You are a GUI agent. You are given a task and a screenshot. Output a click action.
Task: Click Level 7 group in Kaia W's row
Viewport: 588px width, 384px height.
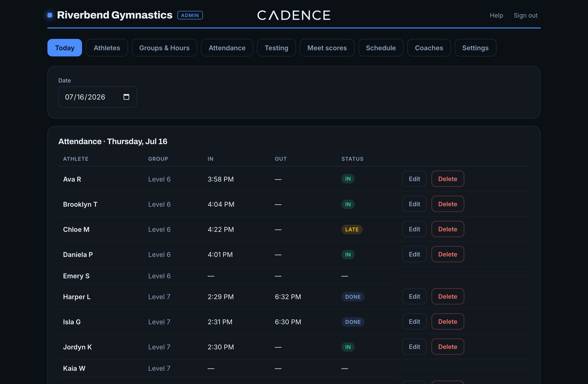pos(159,368)
